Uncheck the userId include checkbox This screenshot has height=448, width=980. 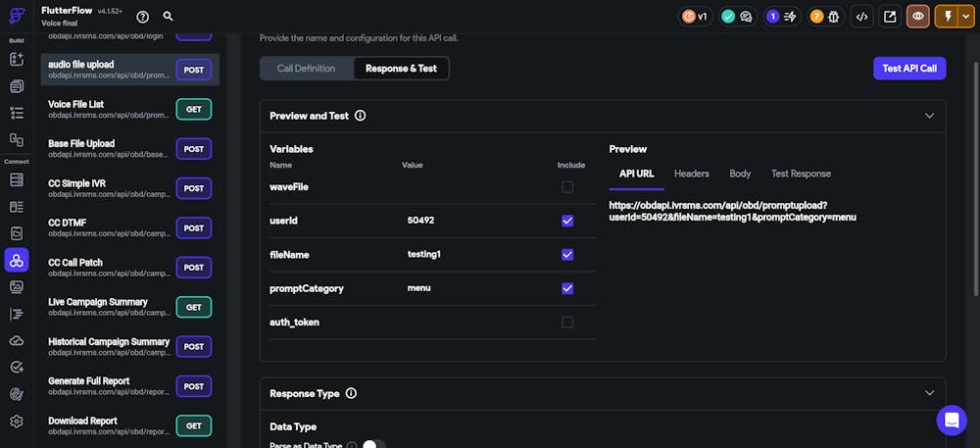click(567, 221)
